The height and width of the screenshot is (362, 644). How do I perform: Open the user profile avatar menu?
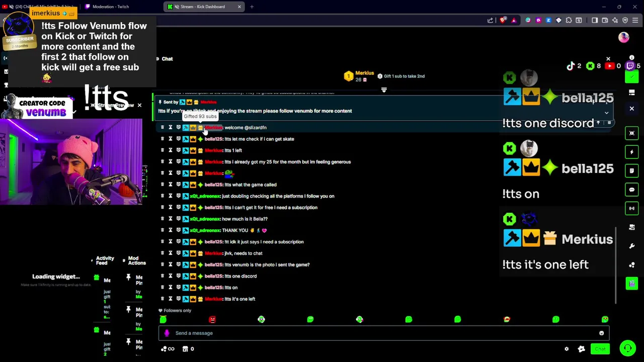point(624,37)
